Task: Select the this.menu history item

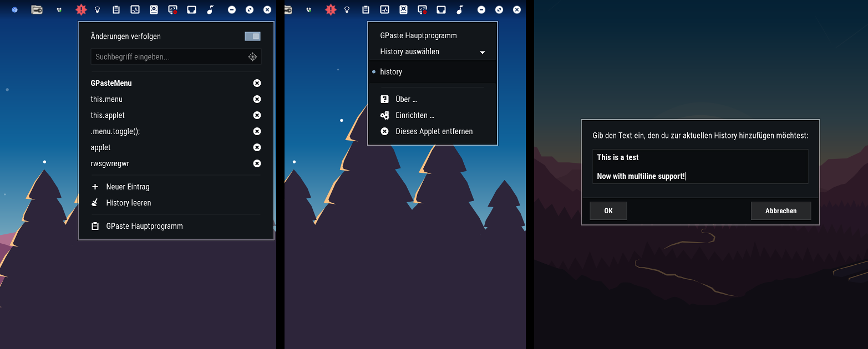Action: pyautogui.click(x=106, y=99)
